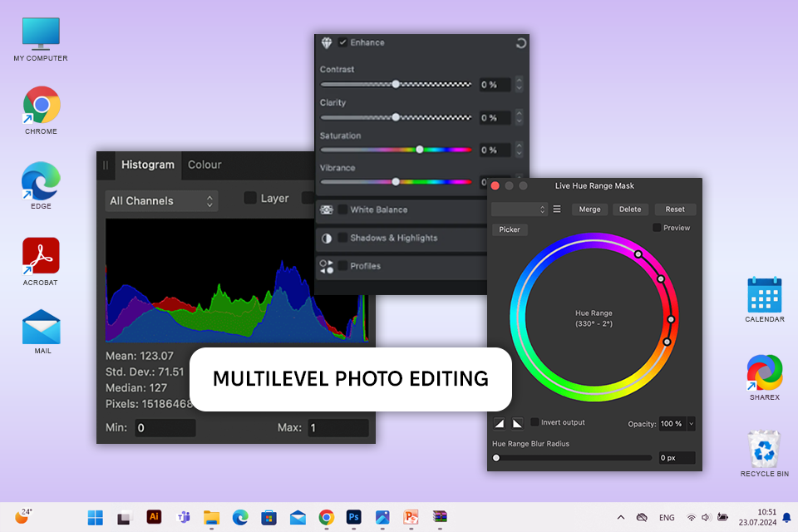The width and height of the screenshot is (798, 532).
Task: Click the Contrast slider handle
Action: (x=396, y=85)
